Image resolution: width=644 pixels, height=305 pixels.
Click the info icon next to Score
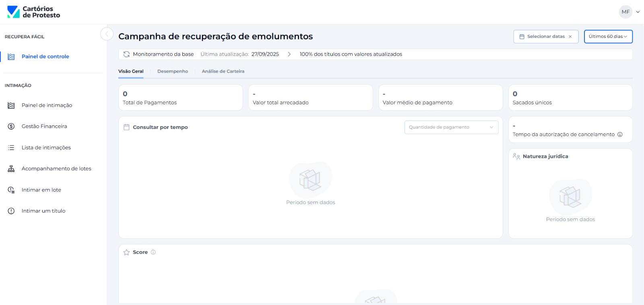coord(153,253)
